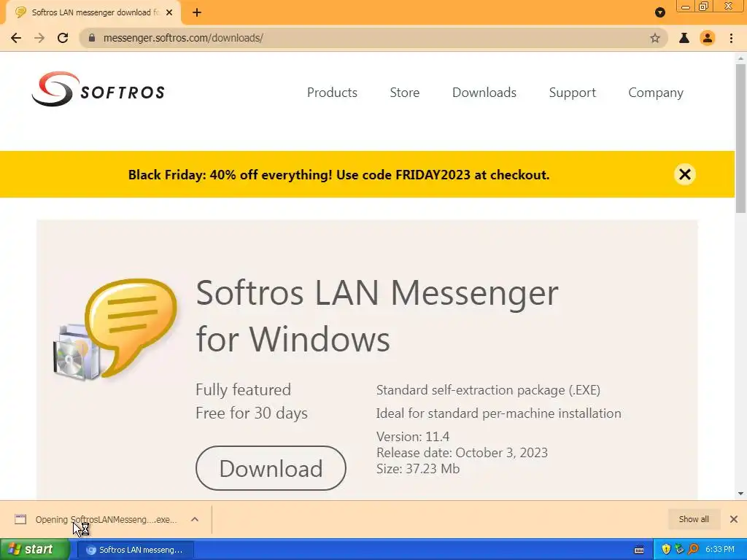Open the Store menu item
The height and width of the screenshot is (560, 747).
tap(404, 93)
